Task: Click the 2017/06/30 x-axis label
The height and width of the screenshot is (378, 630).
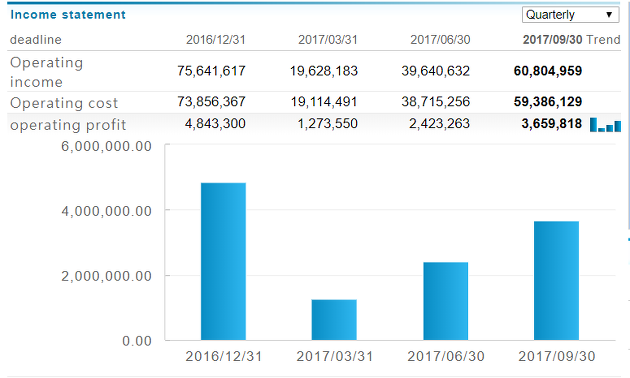Action: pyautogui.click(x=446, y=356)
